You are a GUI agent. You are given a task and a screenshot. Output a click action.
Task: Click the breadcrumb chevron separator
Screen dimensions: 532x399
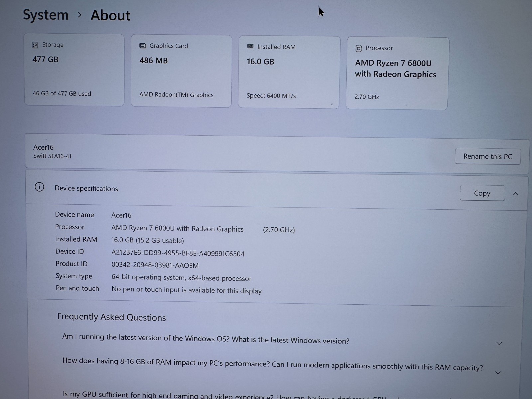(79, 15)
